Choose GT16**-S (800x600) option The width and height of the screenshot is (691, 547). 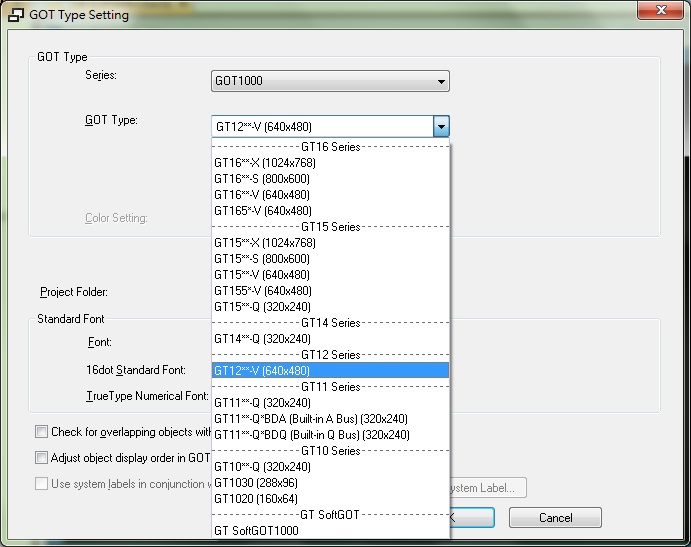261,179
